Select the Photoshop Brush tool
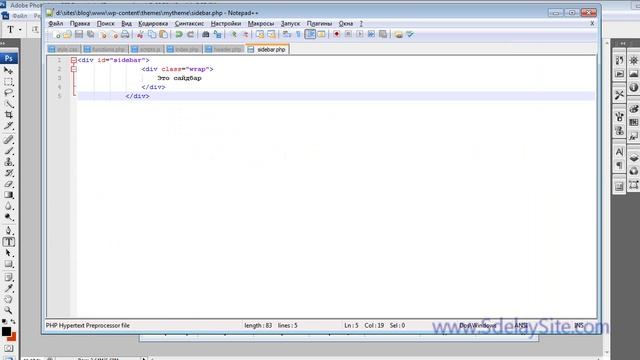 click(x=8, y=151)
